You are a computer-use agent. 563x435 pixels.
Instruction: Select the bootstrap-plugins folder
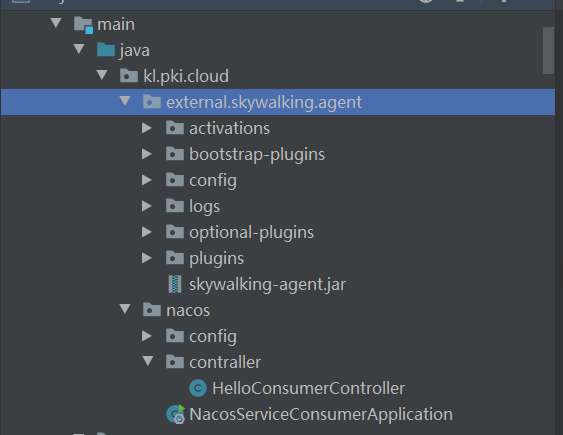point(257,154)
